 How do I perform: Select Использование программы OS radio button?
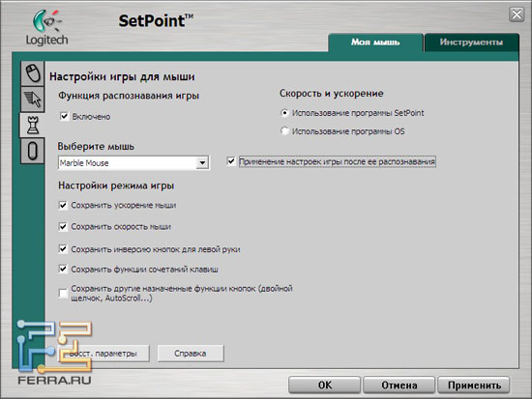(284, 130)
